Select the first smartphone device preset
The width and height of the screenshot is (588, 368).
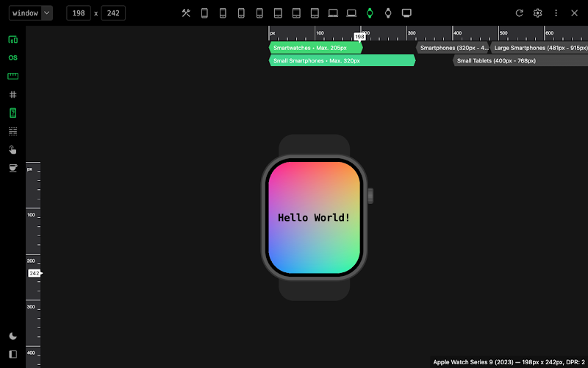(204, 13)
